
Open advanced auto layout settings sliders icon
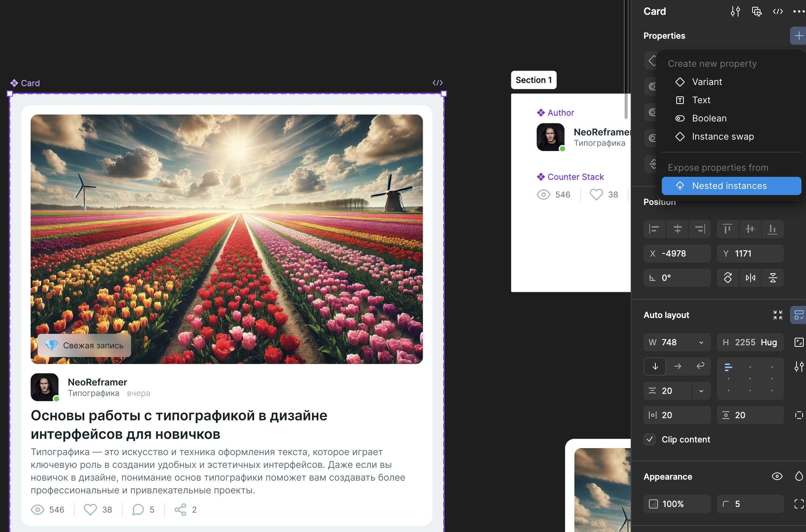point(799,367)
